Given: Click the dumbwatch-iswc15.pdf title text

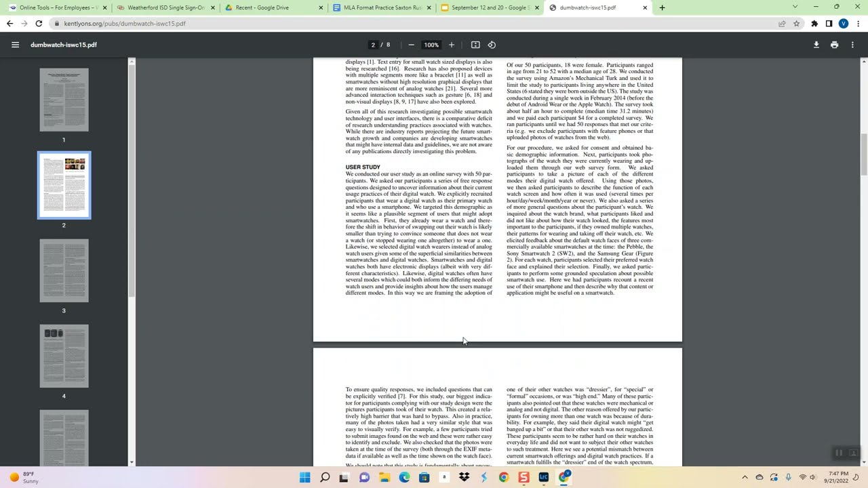Looking at the screenshot, I should click(64, 45).
